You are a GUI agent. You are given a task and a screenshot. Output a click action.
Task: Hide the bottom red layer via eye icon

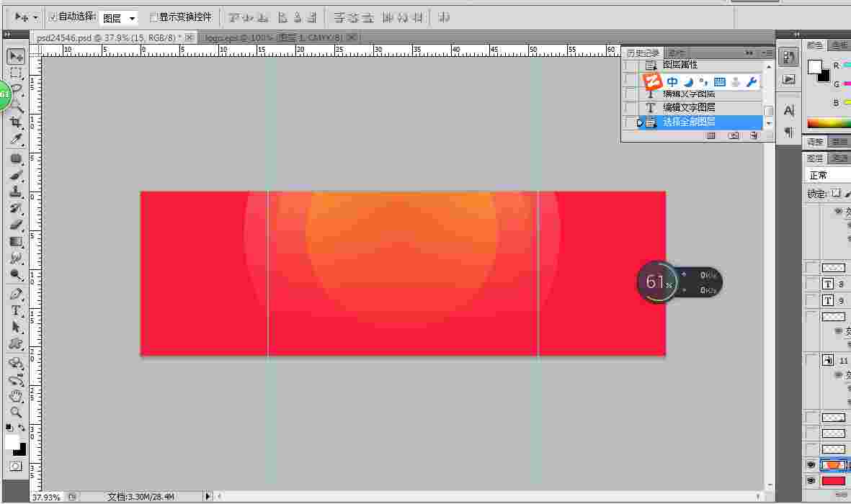tap(811, 480)
